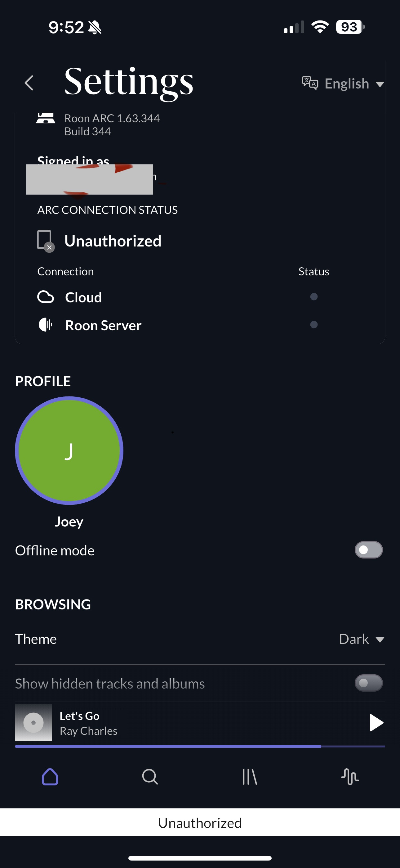Tap the Roon ARC version device icon

click(46, 118)
